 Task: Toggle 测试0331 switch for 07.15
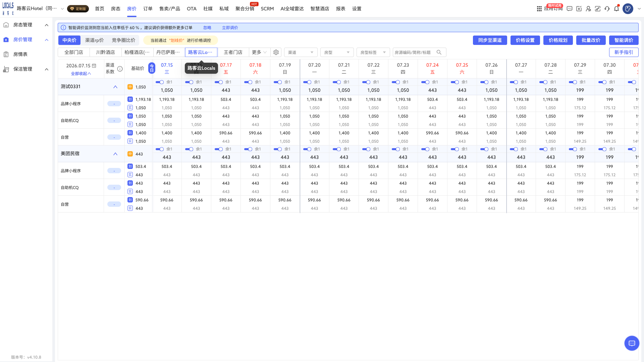[x=160, y=82]
